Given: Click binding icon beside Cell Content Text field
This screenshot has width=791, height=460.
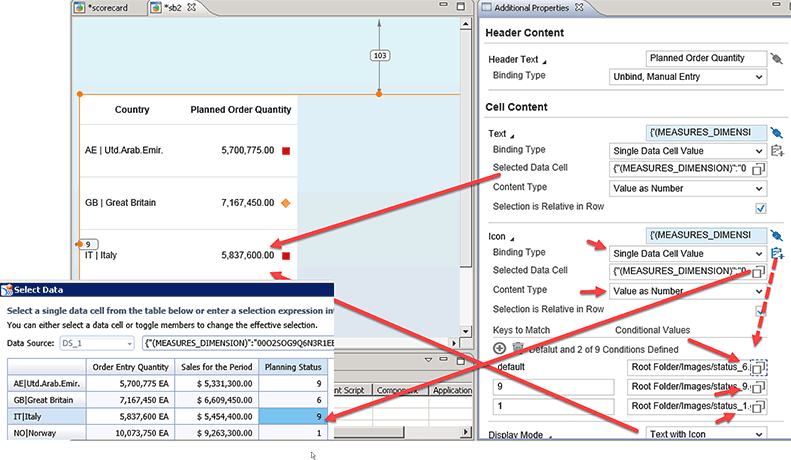Looking at the screenshot, I should (777, 132).
